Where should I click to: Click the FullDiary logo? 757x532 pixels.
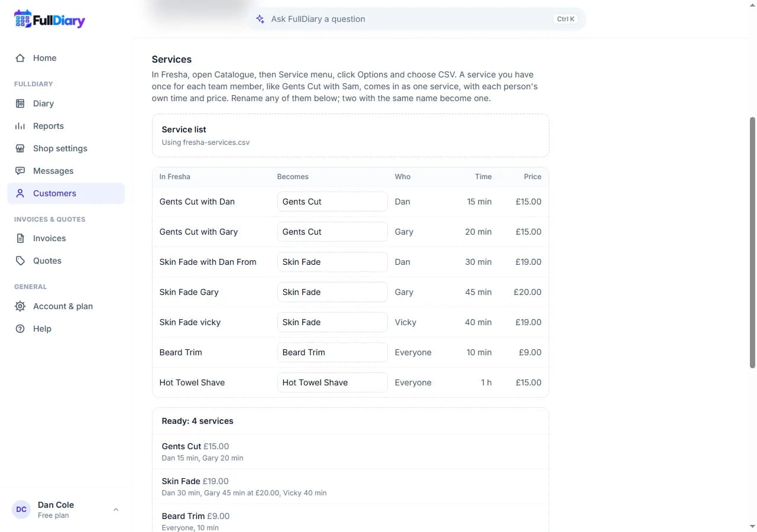pos(50,20)
